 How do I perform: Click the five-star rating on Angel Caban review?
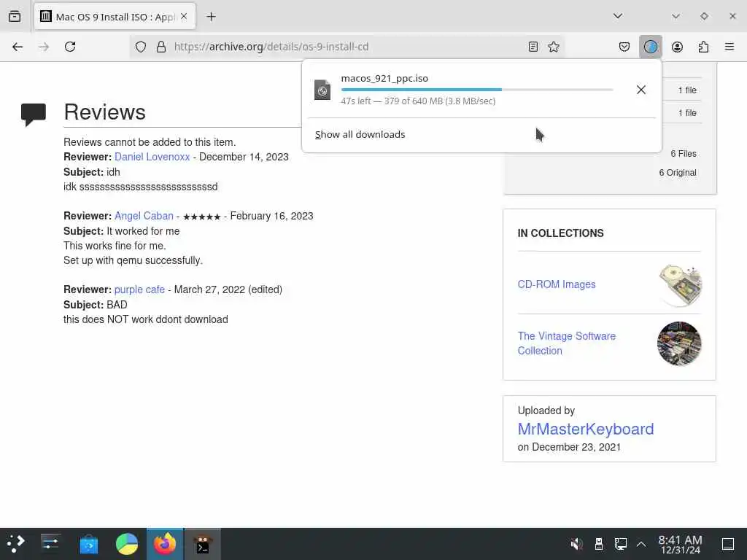pyautogui.click(x=201, y=217)
